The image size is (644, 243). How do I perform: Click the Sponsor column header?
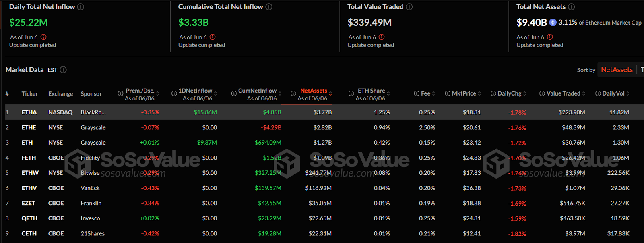click(x=91, y=94)
